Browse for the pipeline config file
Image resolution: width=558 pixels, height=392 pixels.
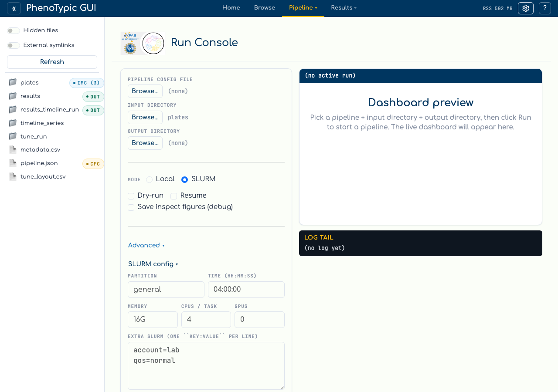tap(145, 91)
